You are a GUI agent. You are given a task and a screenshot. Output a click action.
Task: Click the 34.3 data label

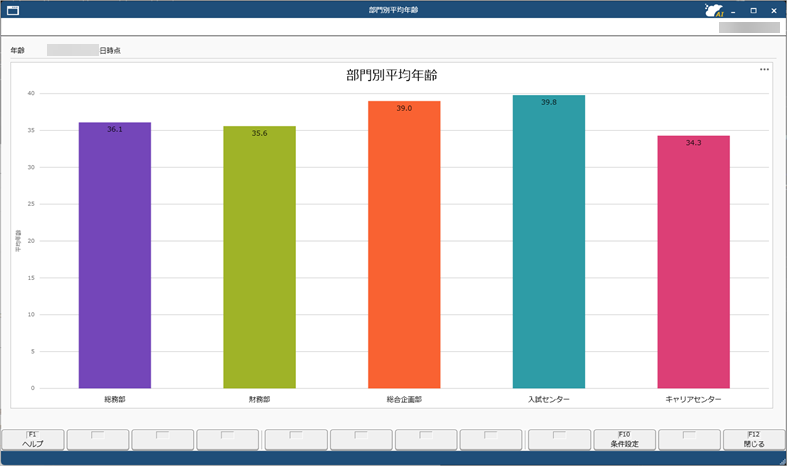(x=694, y=143)
